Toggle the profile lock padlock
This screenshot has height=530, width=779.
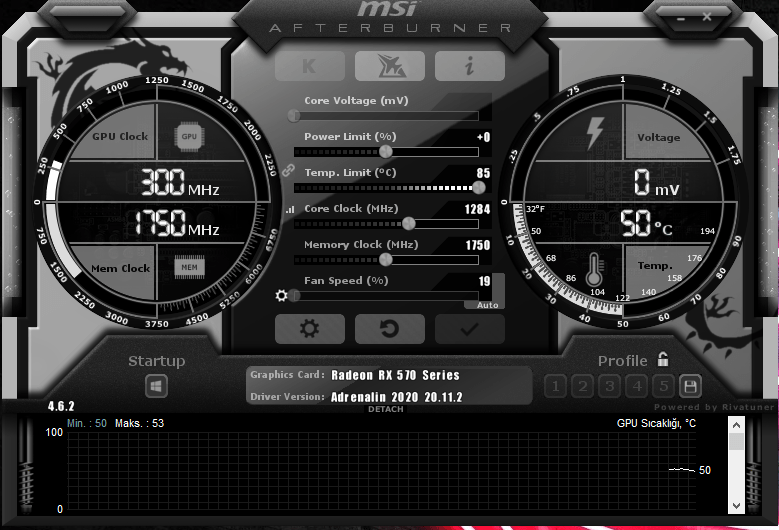coord(663,359)
